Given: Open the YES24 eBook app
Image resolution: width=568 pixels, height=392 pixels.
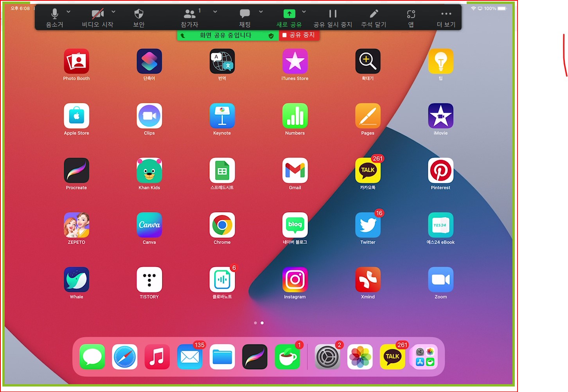Looking at the screenshot, I should coord(441,225).
